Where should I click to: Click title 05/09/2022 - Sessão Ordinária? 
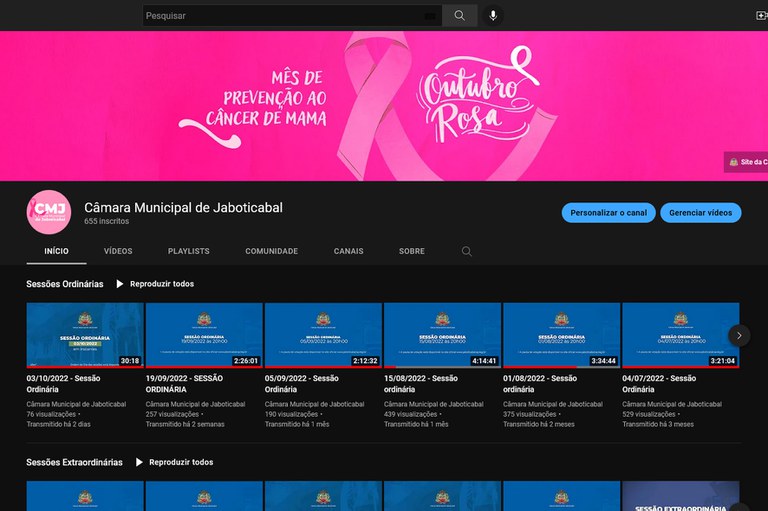coord(302,384)
